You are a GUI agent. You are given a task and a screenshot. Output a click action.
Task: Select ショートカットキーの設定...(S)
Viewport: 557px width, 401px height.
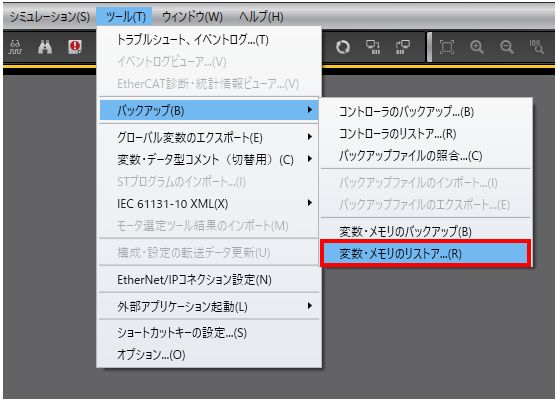pos(209,333)
